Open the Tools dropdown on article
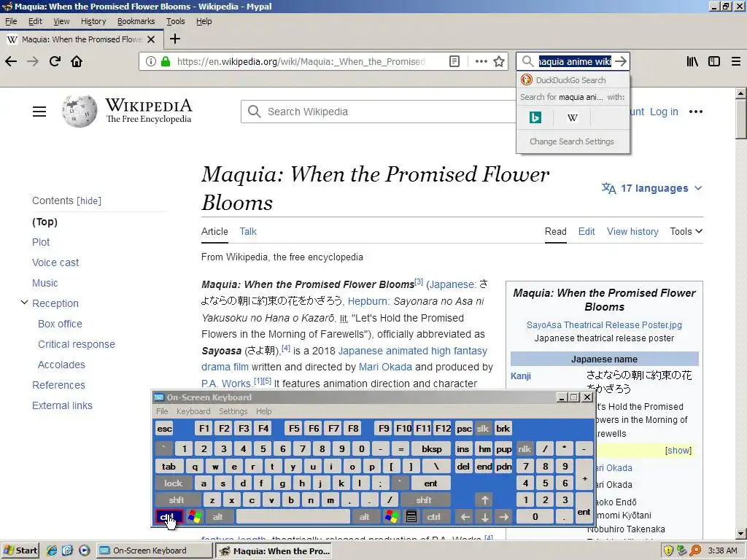 click(x=686, y=231)
